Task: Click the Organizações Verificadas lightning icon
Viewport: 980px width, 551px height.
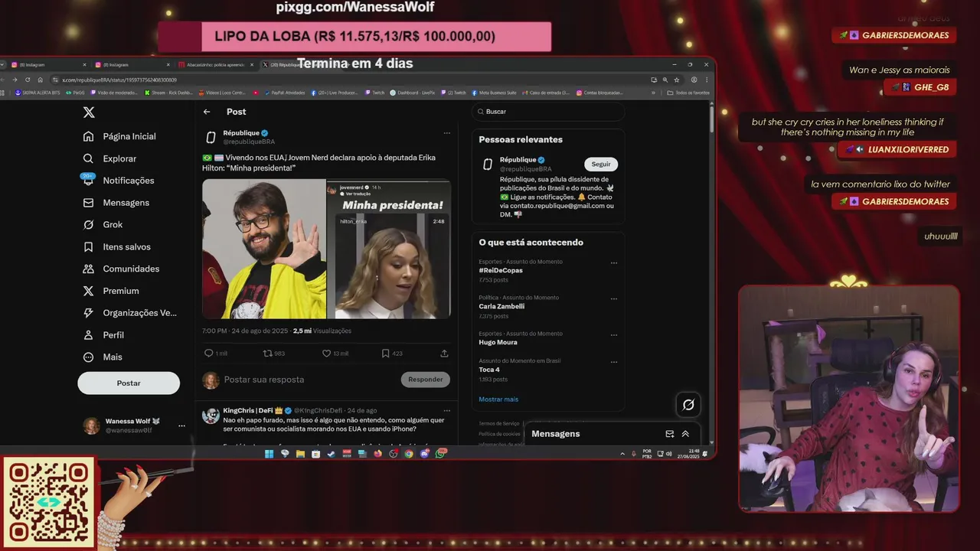Action: [88, 313]
